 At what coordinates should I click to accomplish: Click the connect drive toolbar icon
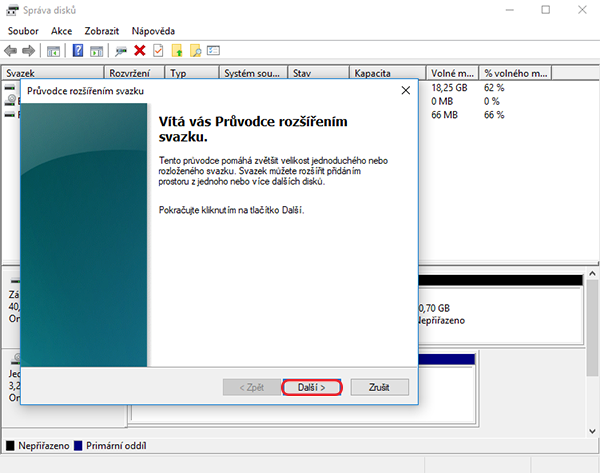tap(121, 50)
